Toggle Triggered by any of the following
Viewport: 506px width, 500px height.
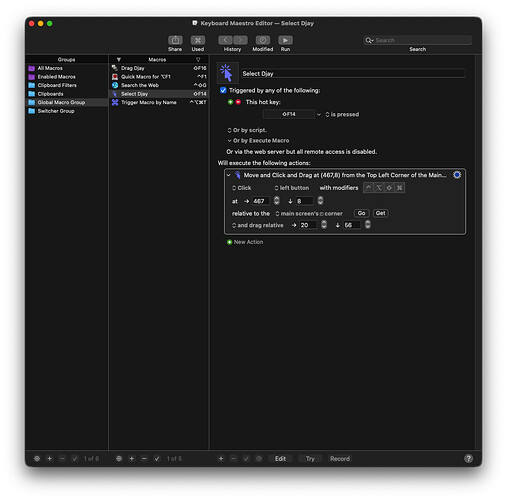(223, 90)
